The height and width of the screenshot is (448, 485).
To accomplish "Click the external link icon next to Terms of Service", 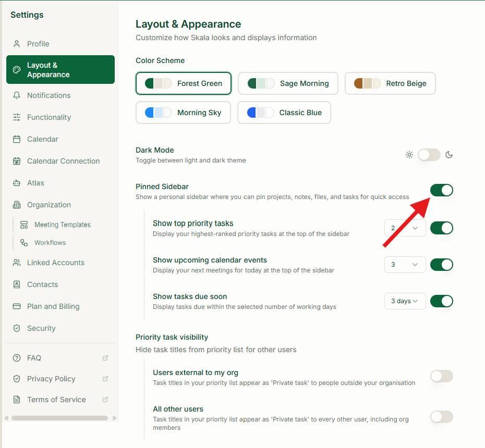I will [105, 400].
